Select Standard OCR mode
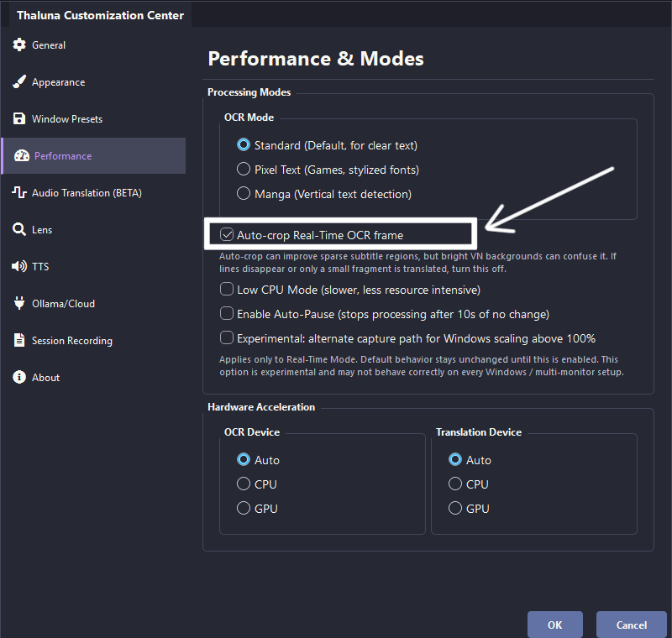Image resolution: width=672 pixels, height=638 pixels. point(244,144)
